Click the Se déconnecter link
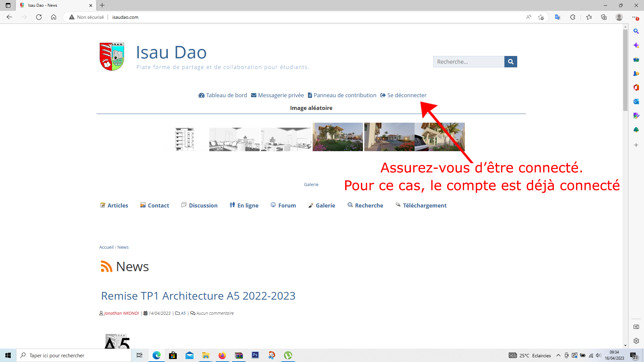Screen dimensions: 644x362 point(407,95)
